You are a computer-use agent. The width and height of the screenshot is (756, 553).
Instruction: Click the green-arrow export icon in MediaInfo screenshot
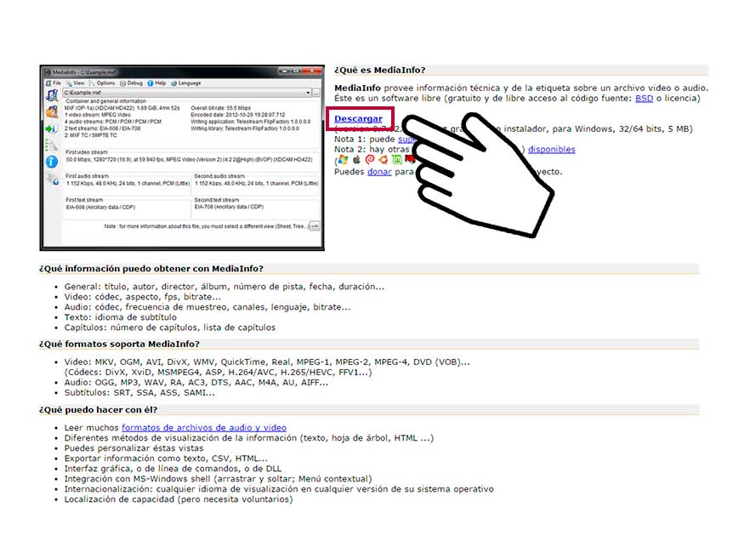52,128
